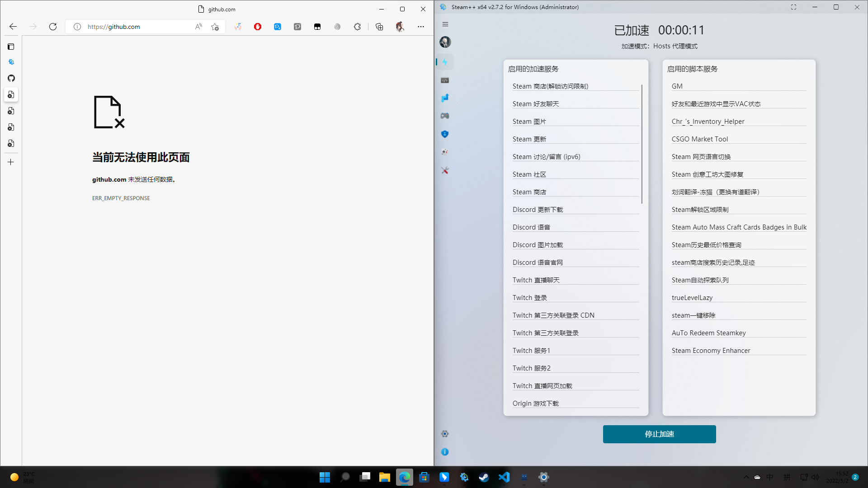The image size is (868, 488).
Task: Click the 停止加速 button
Action: click(x=659, y=434)
